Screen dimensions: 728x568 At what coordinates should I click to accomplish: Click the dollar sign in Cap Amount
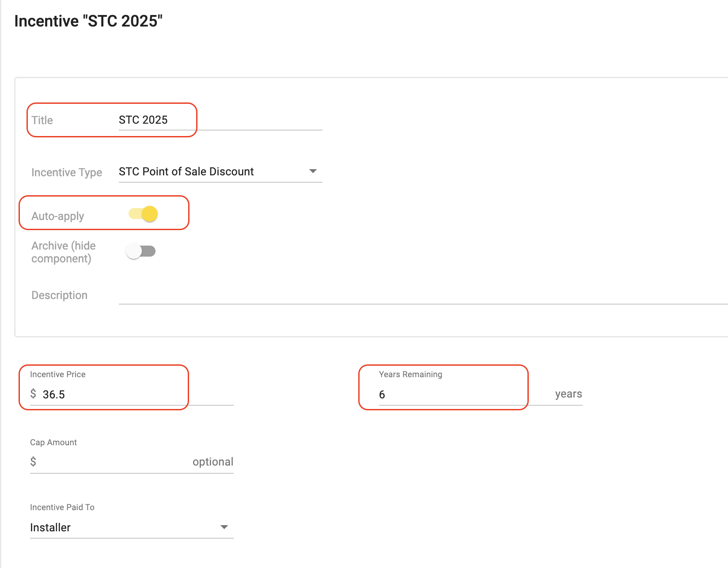tap(33, 462)
